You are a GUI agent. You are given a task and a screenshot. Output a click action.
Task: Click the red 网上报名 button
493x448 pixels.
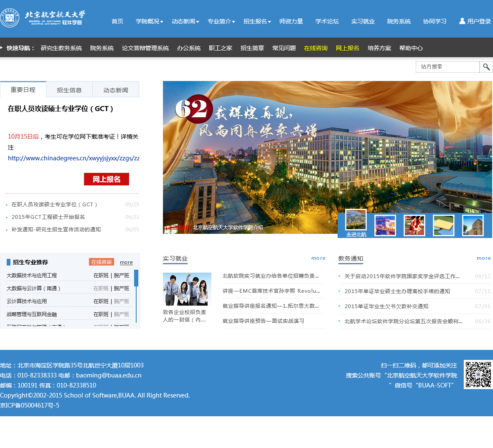pyautogui.click(x=106, y=179)
